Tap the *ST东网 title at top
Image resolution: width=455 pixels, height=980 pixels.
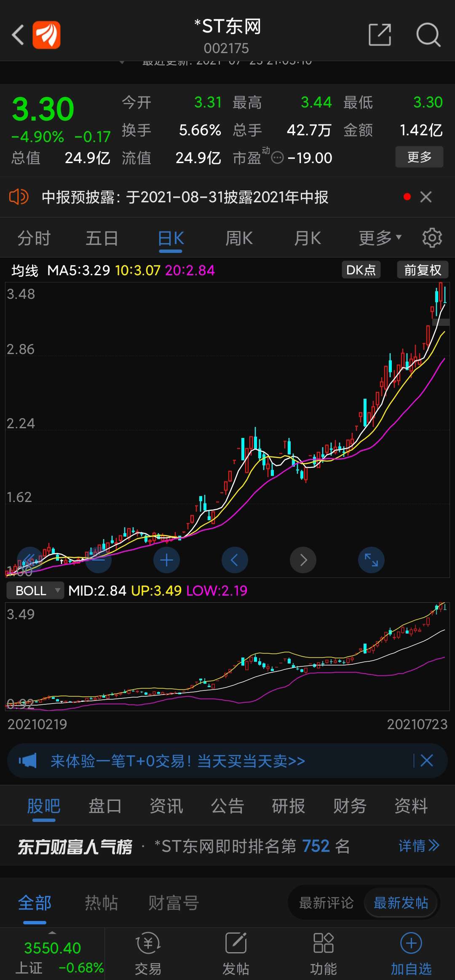[x=227, y=27]
